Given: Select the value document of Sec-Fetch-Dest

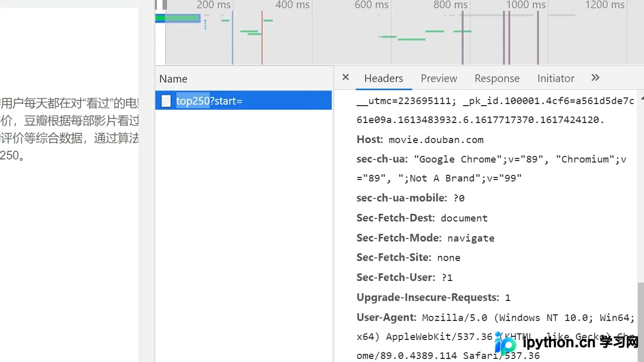Looking at the screenshot, I should [464, 218].
